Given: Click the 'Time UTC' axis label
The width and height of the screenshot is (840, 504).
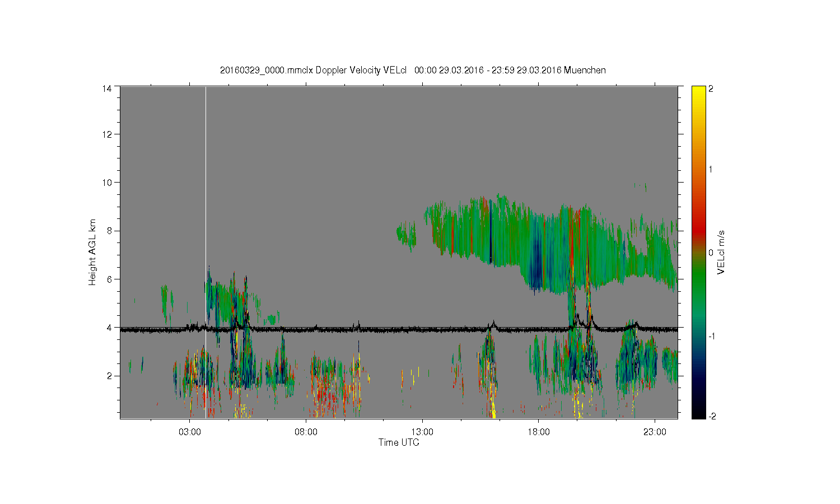Looking at the screenshot, I should pos(399,442).
